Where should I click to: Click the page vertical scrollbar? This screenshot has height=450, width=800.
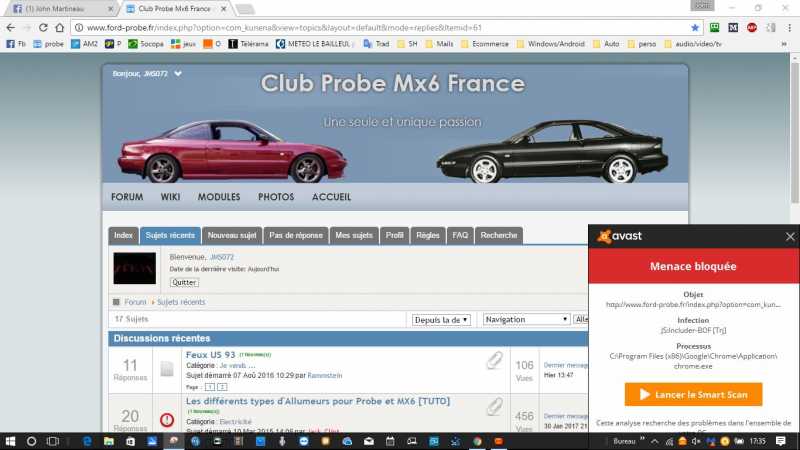(x=794, y=133)
